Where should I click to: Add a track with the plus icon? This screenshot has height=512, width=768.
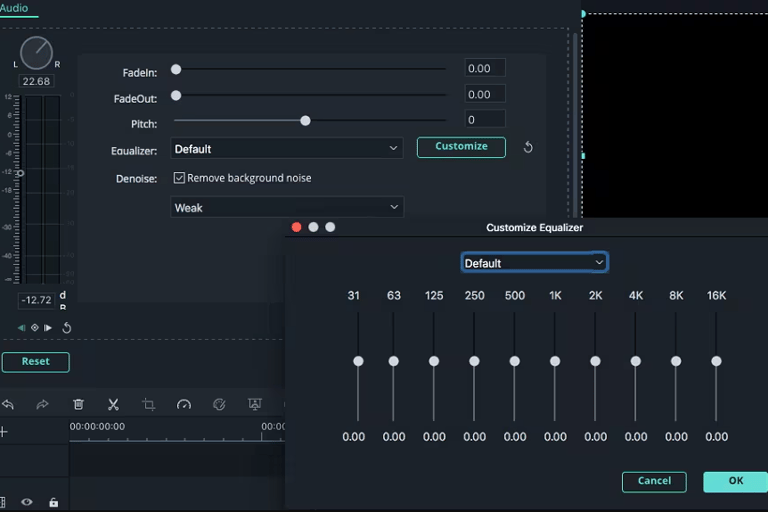pos(4,432)
